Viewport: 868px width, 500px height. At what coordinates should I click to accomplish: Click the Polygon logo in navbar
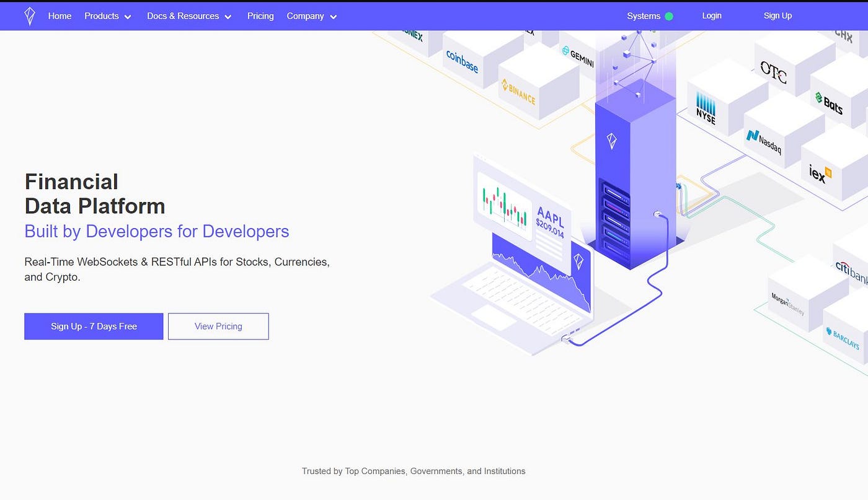tap(29, 16)
